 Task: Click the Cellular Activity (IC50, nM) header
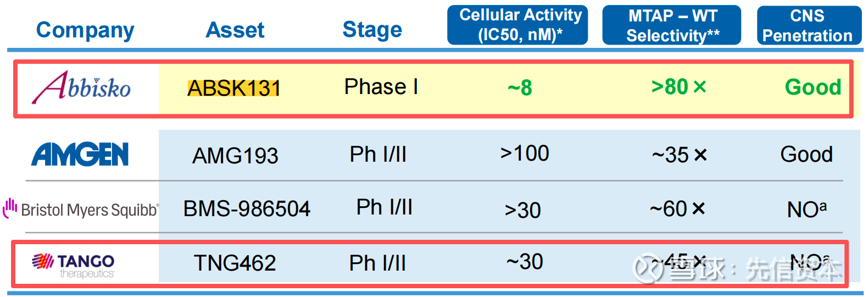[x=518, y=25]
